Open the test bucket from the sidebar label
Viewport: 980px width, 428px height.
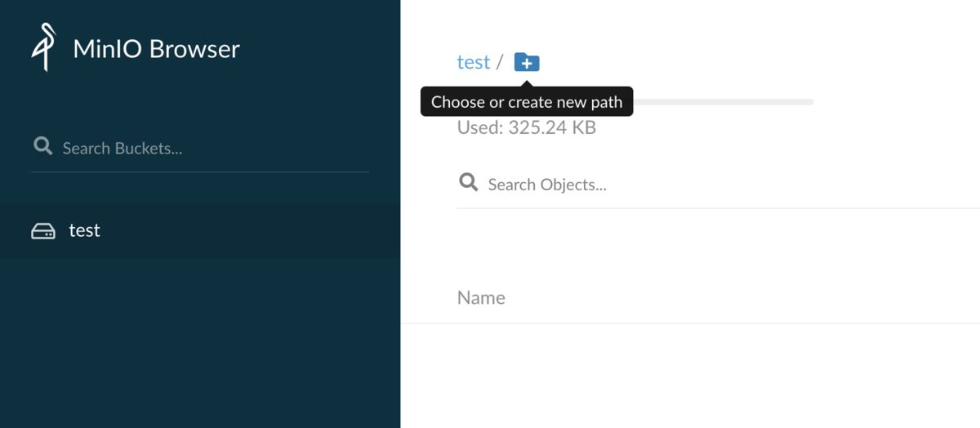click(x=84, y=230)
